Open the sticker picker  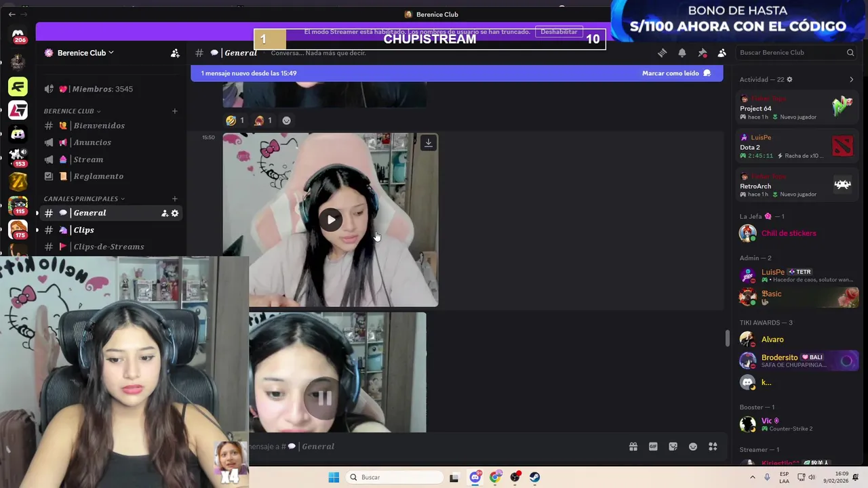click(673, 447)
